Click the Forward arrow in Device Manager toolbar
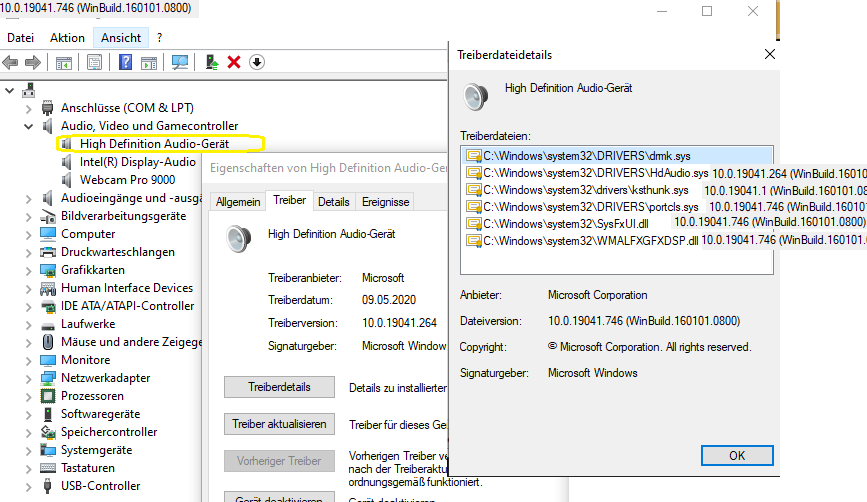 tap(33, 62)
